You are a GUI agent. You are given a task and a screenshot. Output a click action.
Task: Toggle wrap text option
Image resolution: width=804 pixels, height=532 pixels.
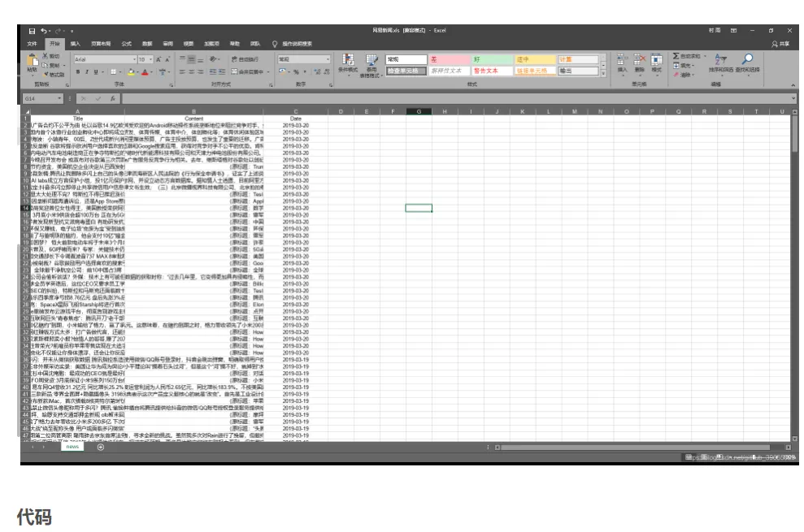pos(245,59)
